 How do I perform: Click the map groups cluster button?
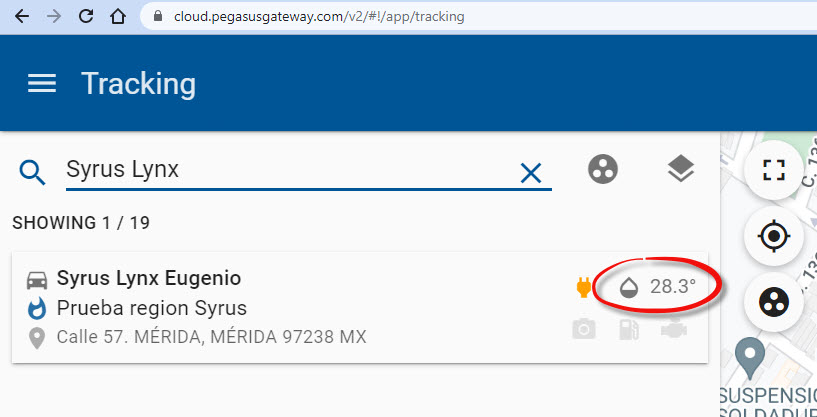click(x=774, y=304)
